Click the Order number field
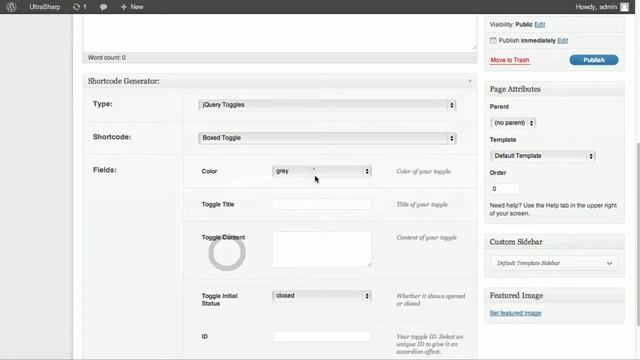Image resolution: width=640 pixels, height=360 pixels. click(504, 189)
